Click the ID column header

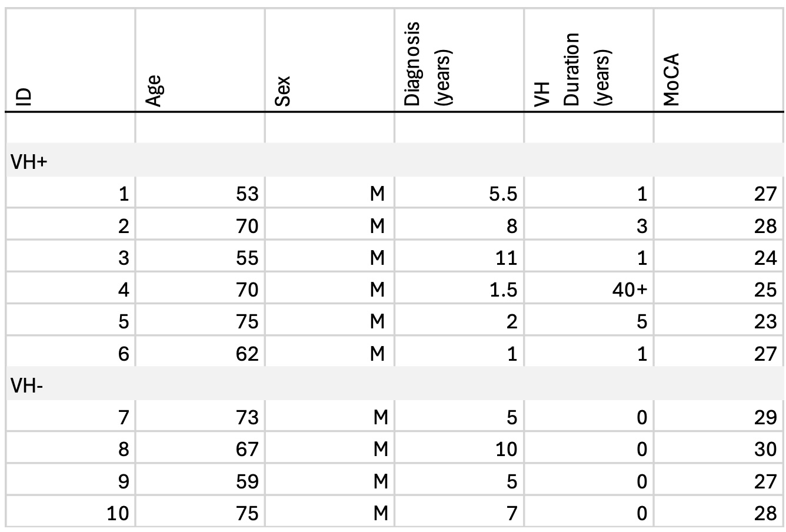click(27, 97)
